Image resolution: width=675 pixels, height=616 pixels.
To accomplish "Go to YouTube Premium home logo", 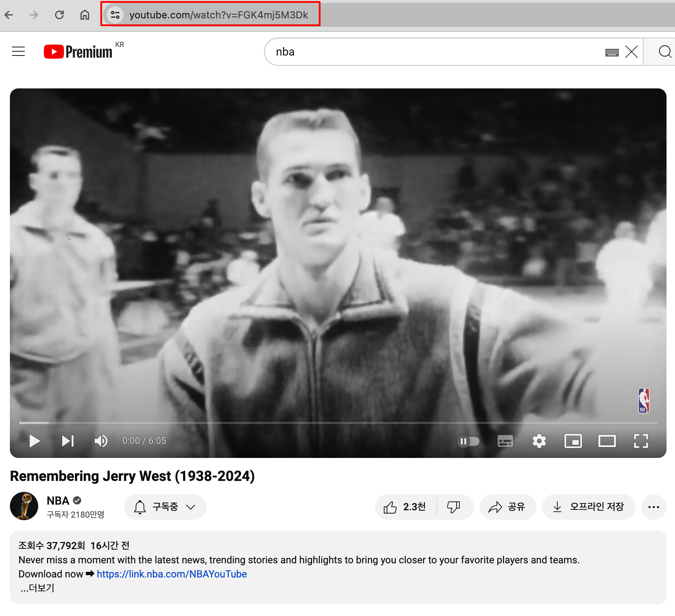I will [78, 52].
